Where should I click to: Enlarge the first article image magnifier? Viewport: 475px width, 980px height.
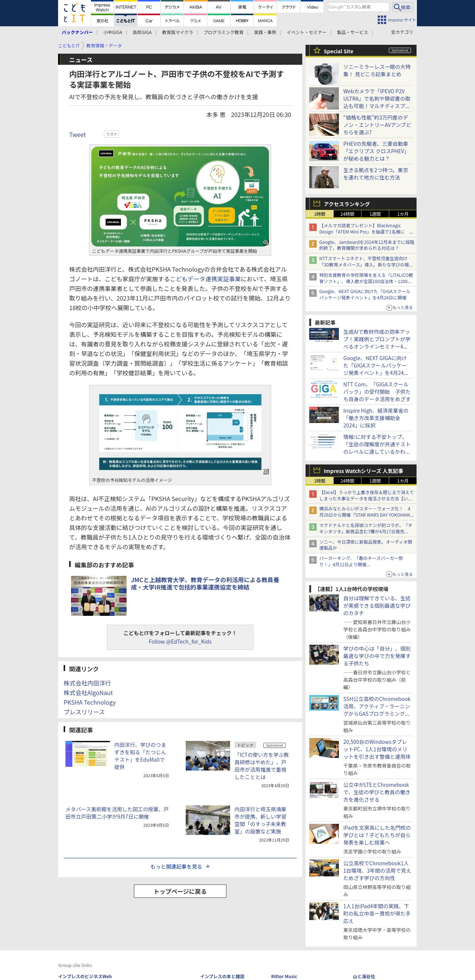[x=266, y=242]
